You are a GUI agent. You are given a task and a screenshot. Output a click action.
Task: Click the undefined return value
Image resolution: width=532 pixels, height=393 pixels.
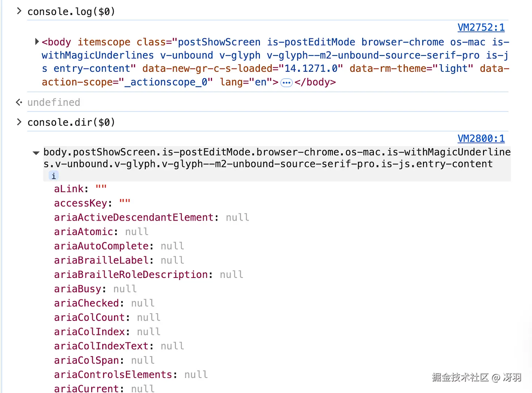pos(54,102)
